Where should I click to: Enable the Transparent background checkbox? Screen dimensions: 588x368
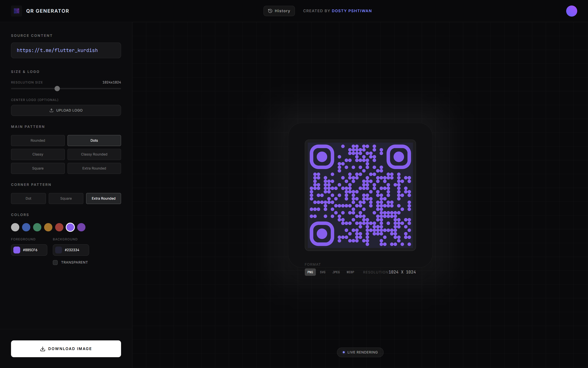[55, 262]
